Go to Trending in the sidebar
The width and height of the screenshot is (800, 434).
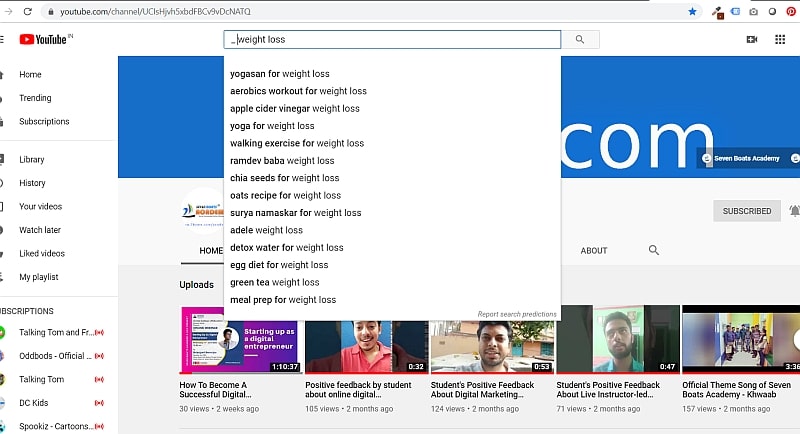click(x=35, y=98)
